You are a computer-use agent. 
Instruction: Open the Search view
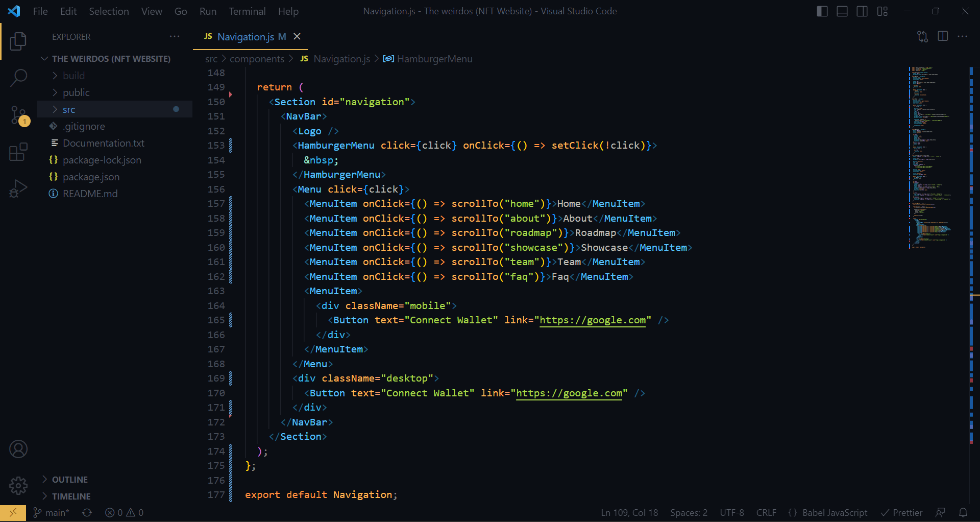point(18,78)
